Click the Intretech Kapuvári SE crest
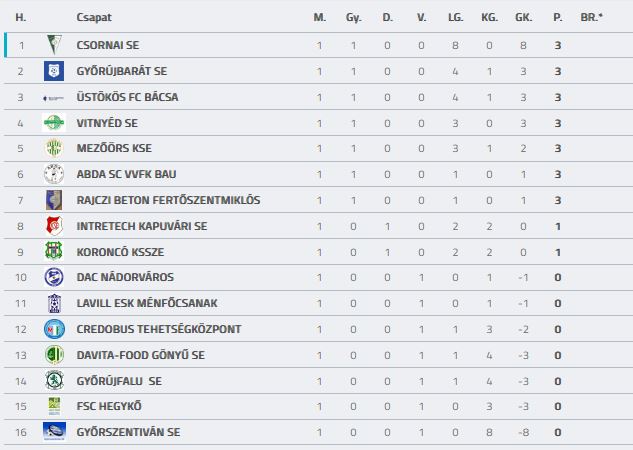 [54, 226]
